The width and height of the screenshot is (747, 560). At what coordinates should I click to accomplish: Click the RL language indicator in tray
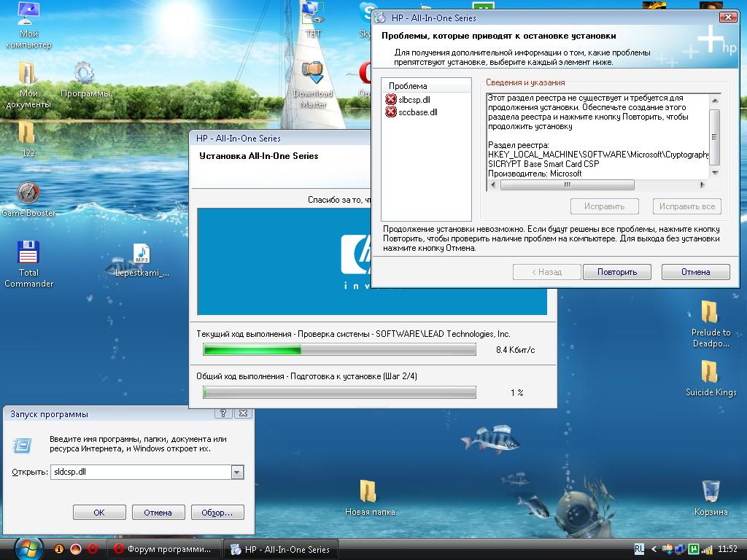(x=639, y=549)
